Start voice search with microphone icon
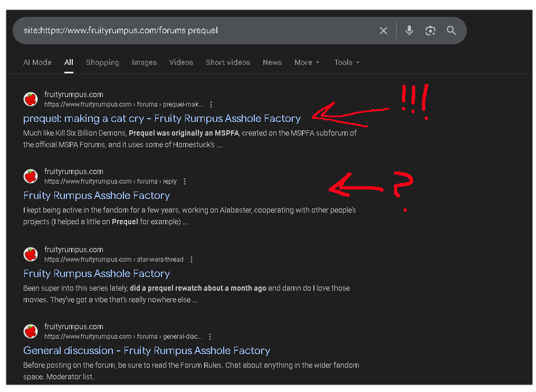The width and height of the screenshot is (536, 392). pyautogui.click(x=409, y=31)
